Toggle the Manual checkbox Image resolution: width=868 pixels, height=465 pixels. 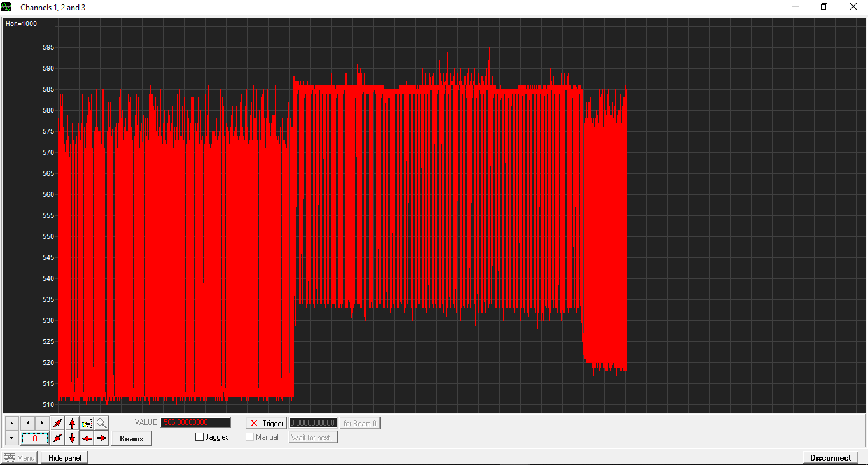click(x=250, y=437)
